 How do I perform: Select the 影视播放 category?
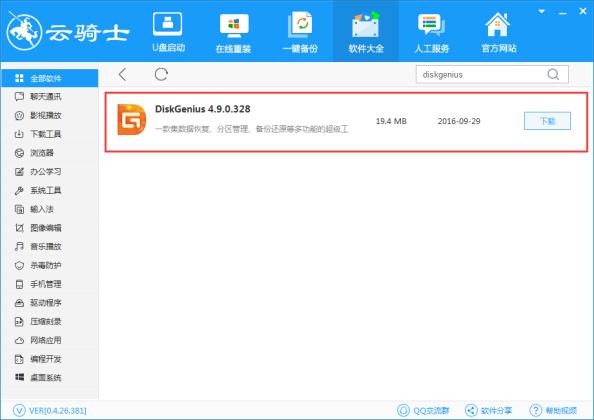49,115
